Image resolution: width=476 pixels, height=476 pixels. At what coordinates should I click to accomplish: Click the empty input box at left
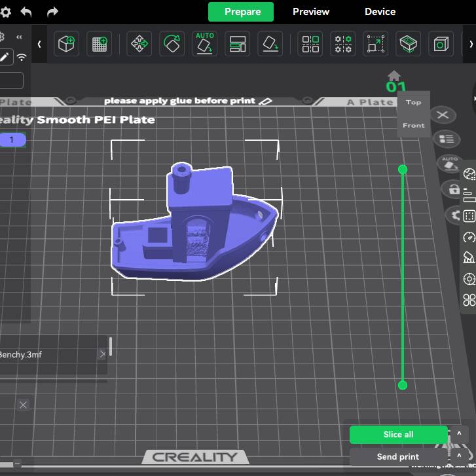(x=11, y=81)
